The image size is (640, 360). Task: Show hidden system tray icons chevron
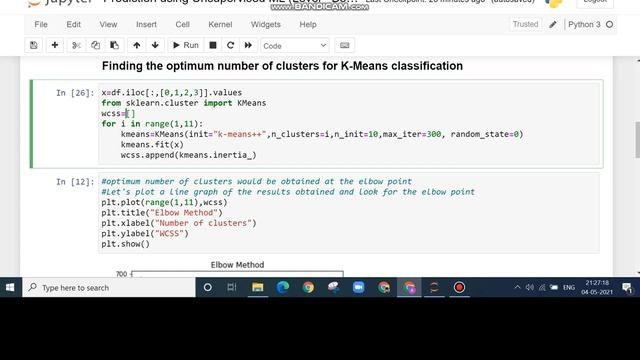517,288
